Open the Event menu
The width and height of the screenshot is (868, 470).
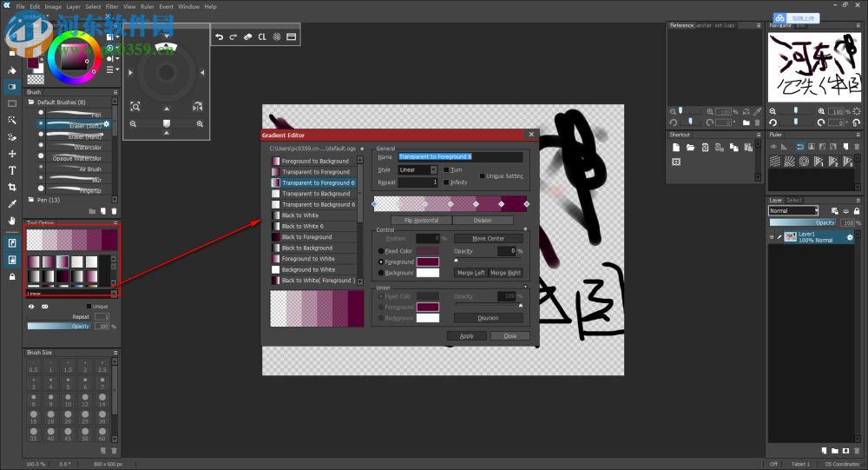(166, 7)
